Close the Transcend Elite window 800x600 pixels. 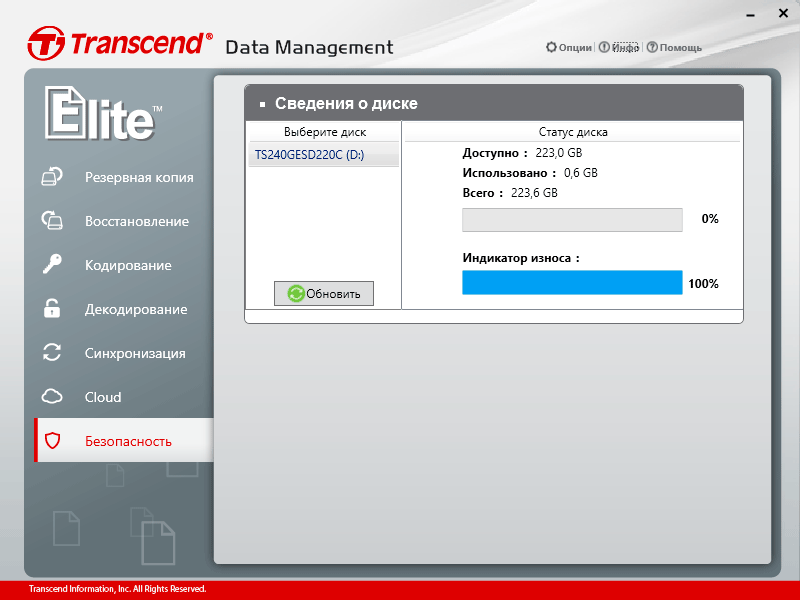[784, 14]
